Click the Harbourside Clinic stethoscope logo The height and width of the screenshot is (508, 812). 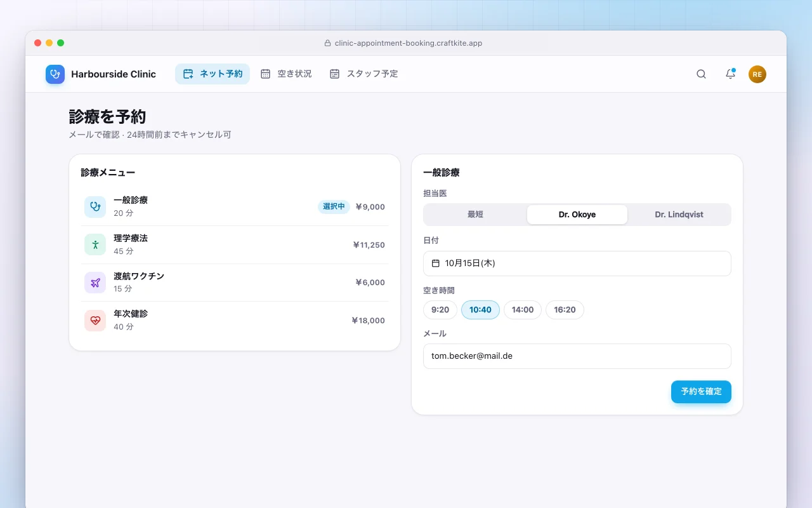55,74
